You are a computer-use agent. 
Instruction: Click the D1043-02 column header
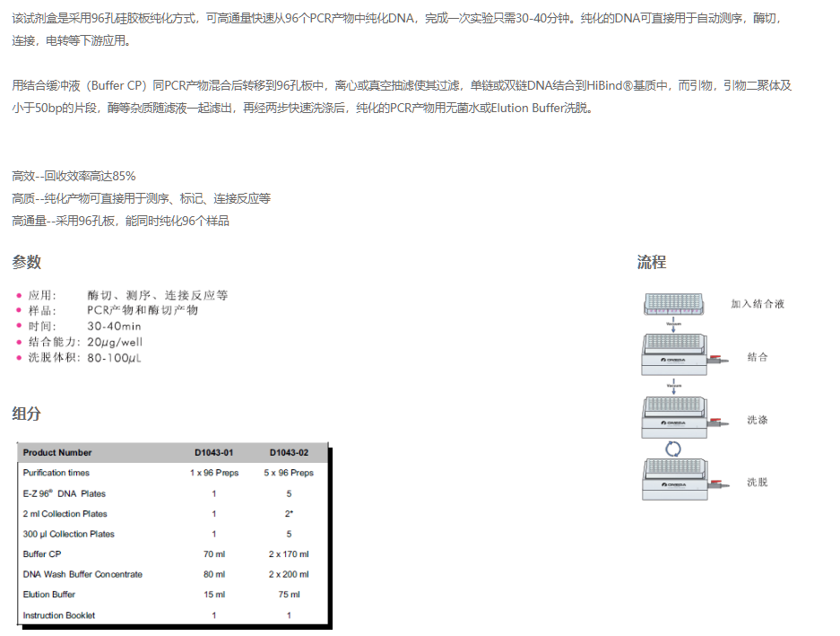(289, 453)
